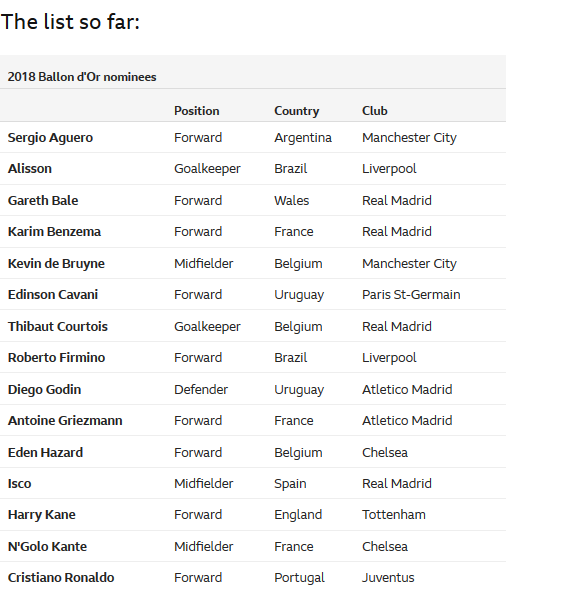The width and height of the screenshot is (570, 592).
Task: Select Kevin de Bruyne's name
Action: coord(56,264)
